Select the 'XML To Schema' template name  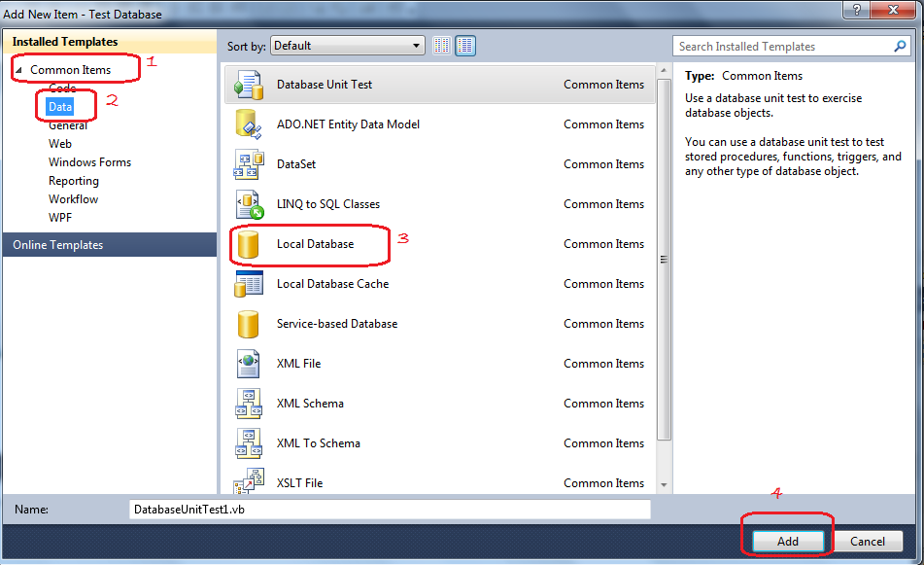[x=319, y=443]
